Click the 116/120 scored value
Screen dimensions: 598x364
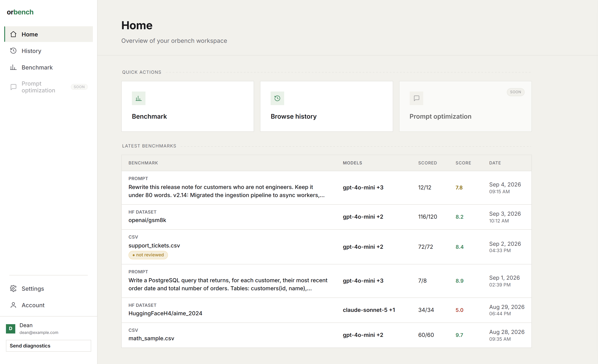427,217
